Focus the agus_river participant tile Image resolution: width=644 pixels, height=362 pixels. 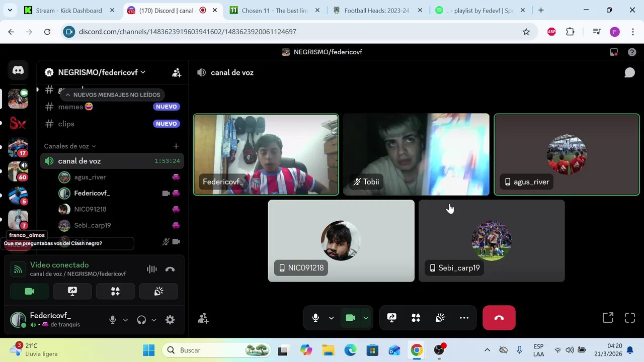[567, 154]
